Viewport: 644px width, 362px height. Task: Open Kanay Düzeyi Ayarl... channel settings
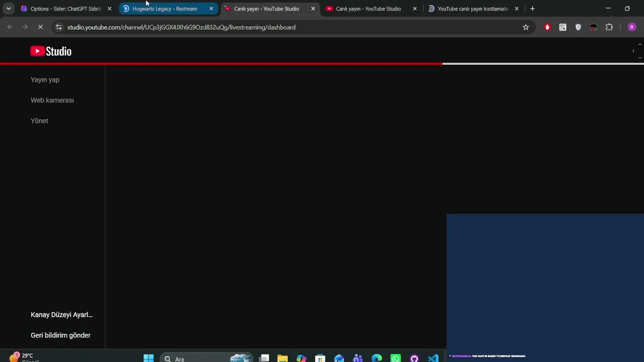[x=62, y=315]
